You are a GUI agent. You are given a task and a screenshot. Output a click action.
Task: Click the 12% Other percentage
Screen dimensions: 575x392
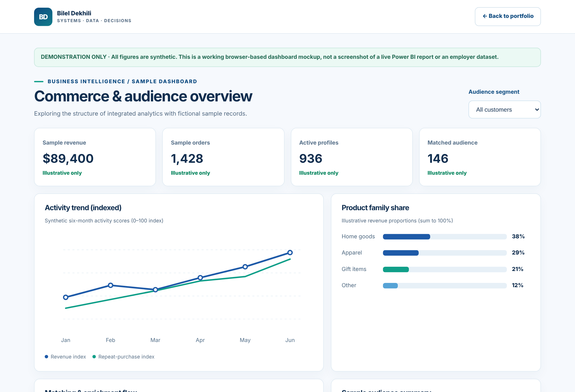[518, 285]
